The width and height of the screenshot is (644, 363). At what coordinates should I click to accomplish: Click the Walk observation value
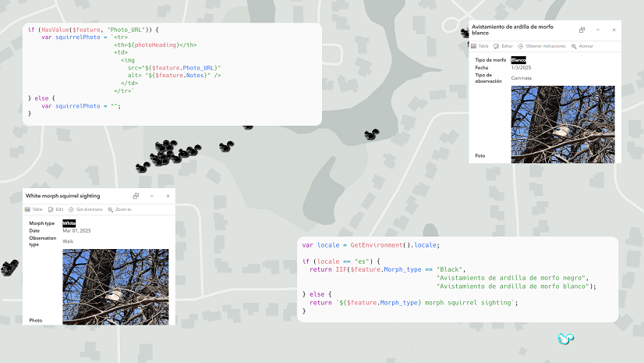68,241
